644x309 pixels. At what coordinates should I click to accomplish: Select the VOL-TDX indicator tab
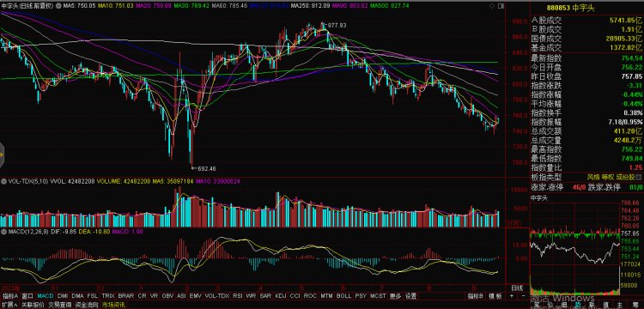click(x=216, y=296)
